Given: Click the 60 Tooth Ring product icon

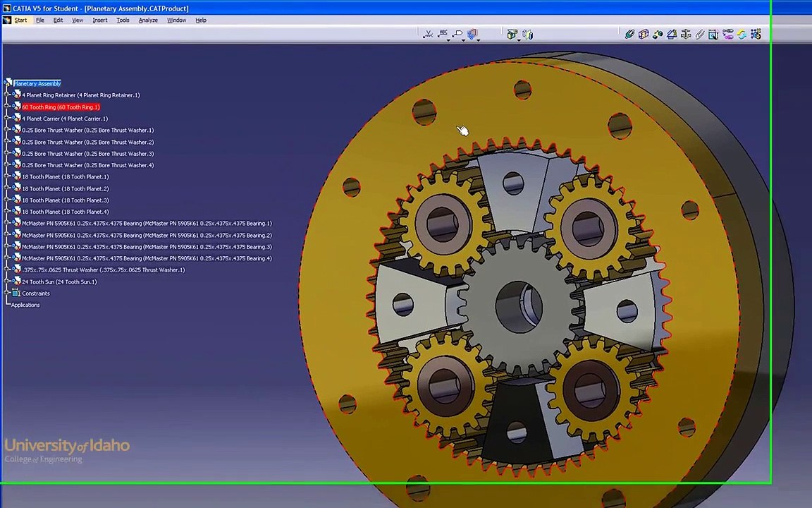Looking at the screenshot, I should (x=17, y=107).
